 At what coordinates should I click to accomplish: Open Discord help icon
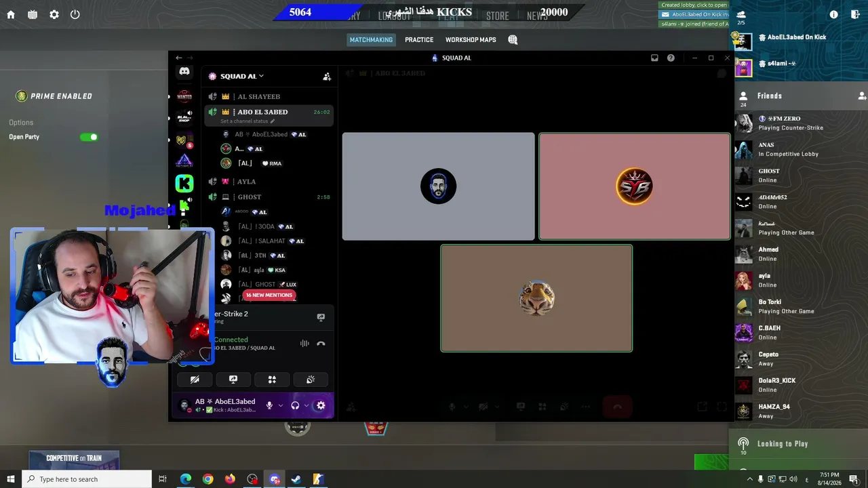671,58
